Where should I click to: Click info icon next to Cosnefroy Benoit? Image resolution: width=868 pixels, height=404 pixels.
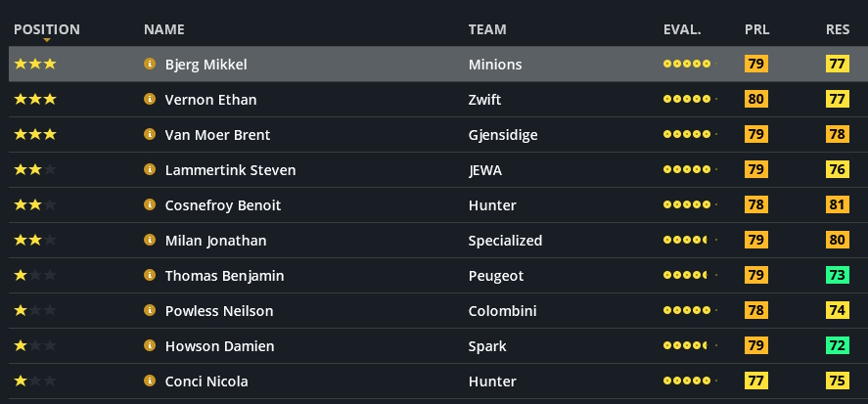pyautogui.click(x=150, y=205)
